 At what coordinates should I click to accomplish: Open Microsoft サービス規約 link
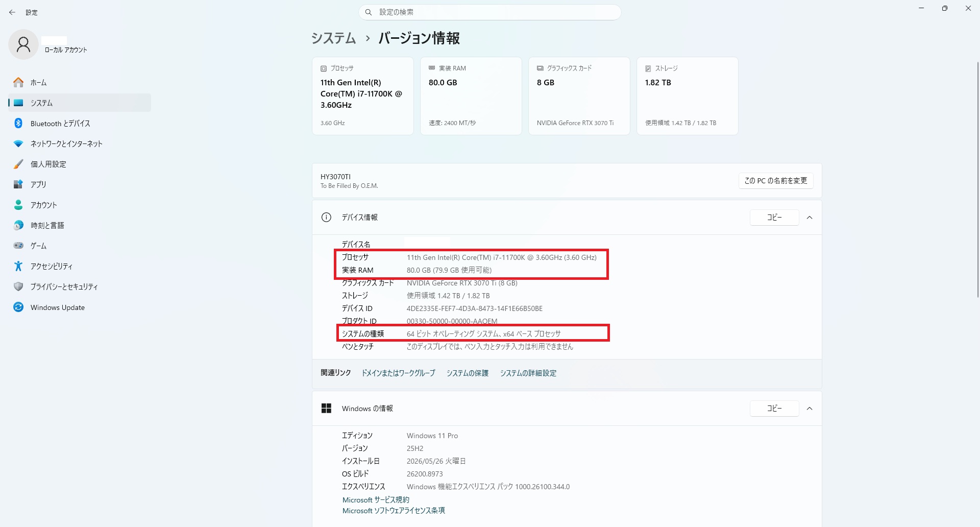pyautogui.click(x=376, y=500)
